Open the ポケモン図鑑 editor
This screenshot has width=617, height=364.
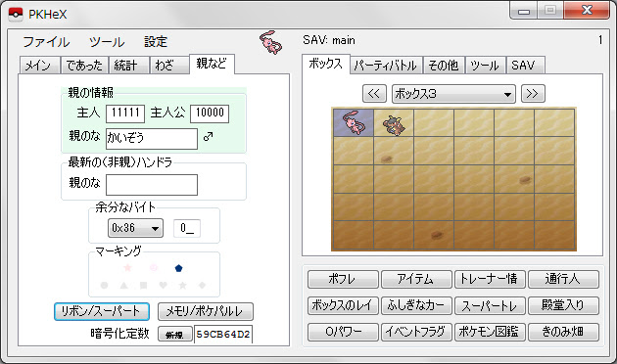[x=490, y=332]
